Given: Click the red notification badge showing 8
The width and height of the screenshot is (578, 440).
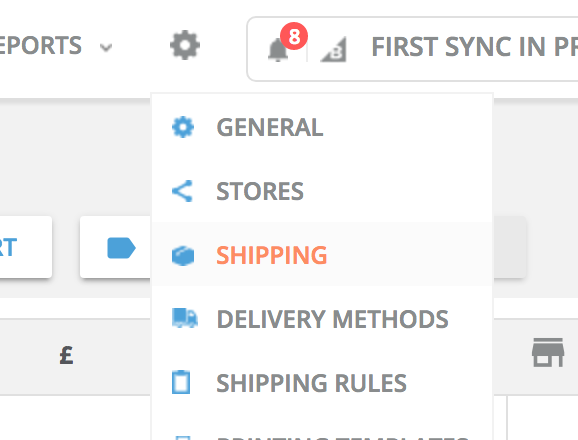Looking at the screenshot, I should click(294, 36).
